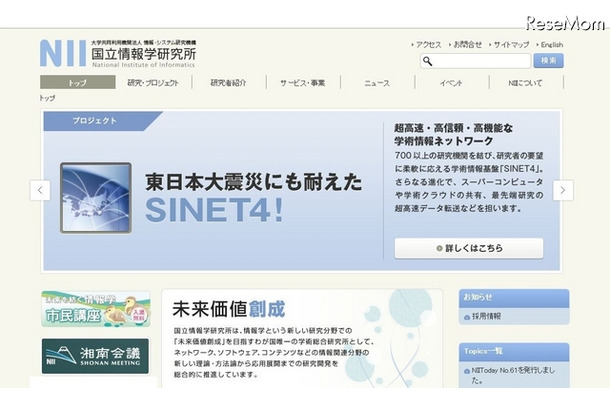Open イベント menu item
The width and height of the screenshot is (610, 400).
coord(451,82)
